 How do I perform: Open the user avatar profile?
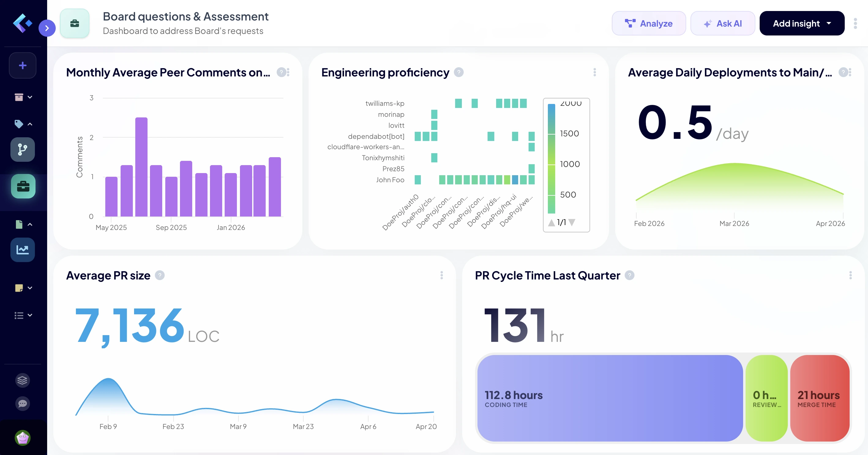[x=23, y=438]
